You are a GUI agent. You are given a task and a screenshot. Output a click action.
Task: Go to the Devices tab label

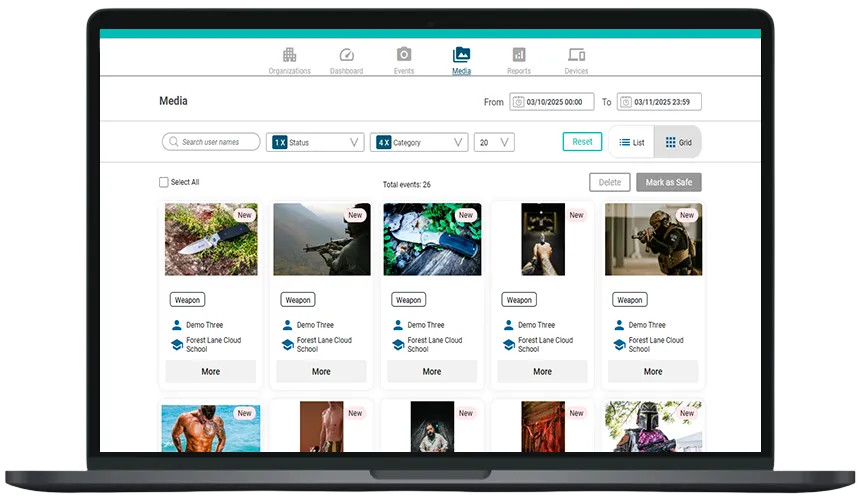pos(576,71)
